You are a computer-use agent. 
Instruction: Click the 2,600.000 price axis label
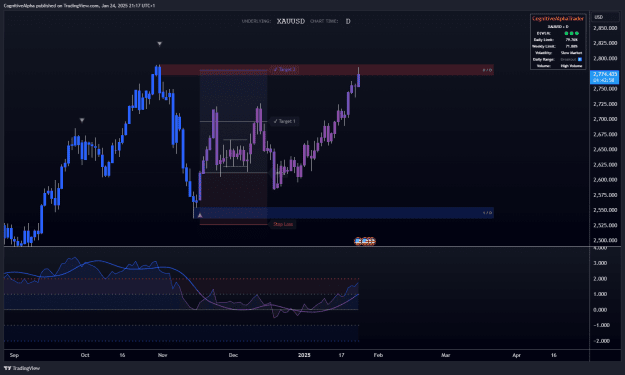pyautogui.click(x=605, y=179)
